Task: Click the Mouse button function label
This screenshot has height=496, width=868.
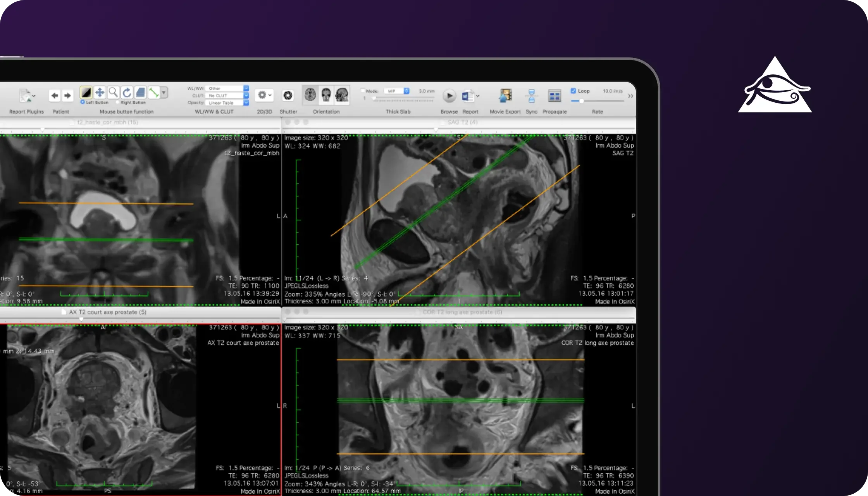Action: coord(127,112)
